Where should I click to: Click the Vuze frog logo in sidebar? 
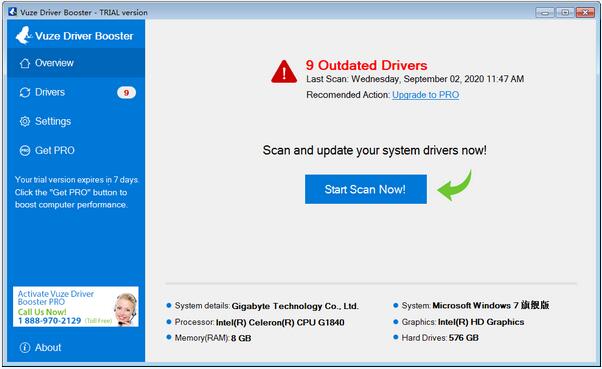[24, 35]
